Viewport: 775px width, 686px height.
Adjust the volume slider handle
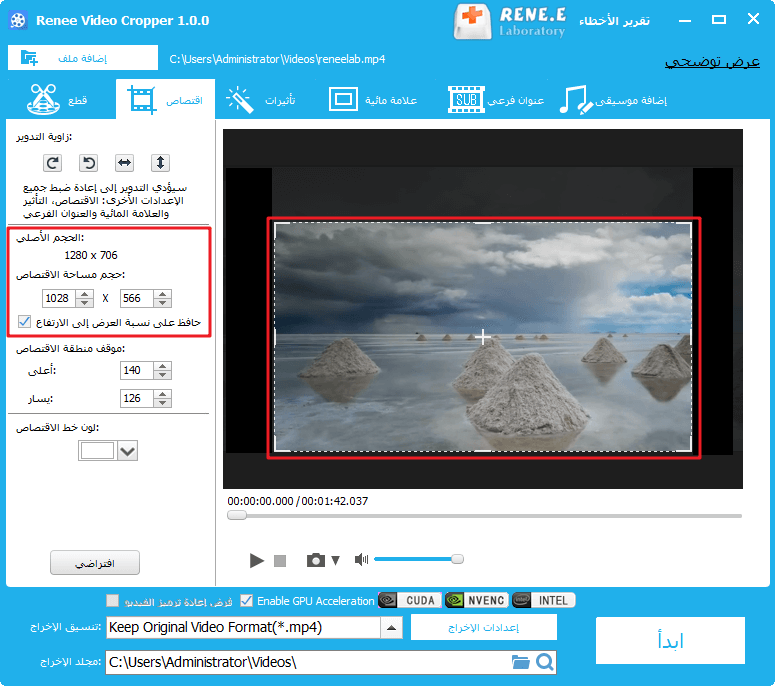(x=458, y=559)
